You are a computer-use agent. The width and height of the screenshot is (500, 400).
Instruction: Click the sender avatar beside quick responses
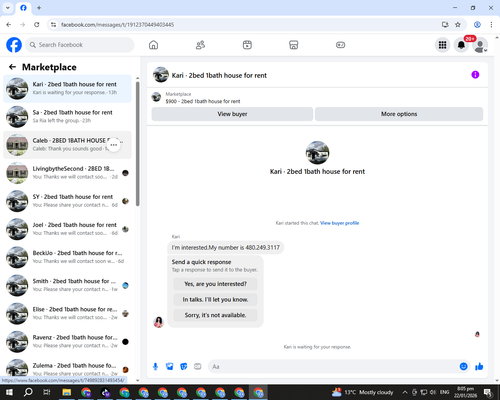[x=158, y=322]
